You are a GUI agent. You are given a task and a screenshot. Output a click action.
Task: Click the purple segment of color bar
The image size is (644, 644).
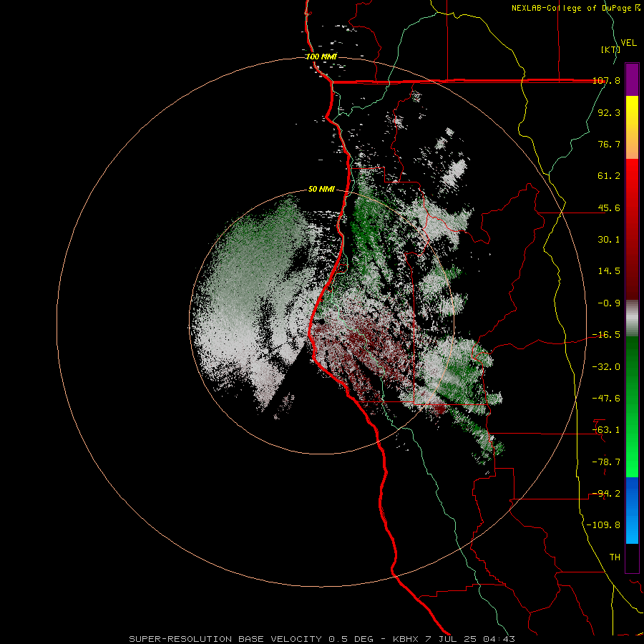[x=632, y=79]
